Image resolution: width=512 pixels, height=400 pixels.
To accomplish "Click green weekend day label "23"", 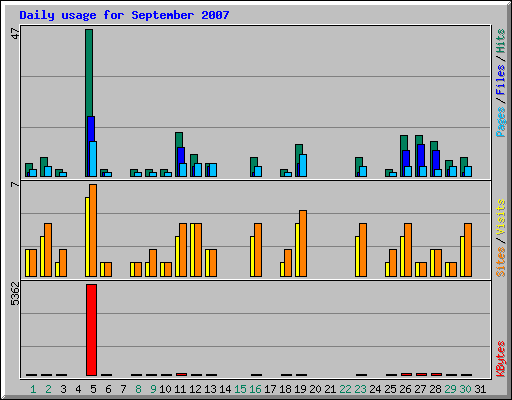I will (x=360, y=389).
